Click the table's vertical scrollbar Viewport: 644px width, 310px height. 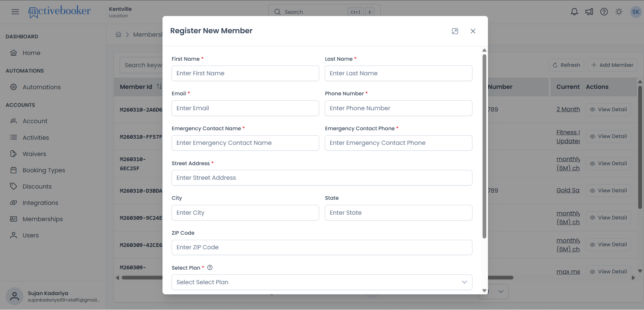click(x=640, y=148)
